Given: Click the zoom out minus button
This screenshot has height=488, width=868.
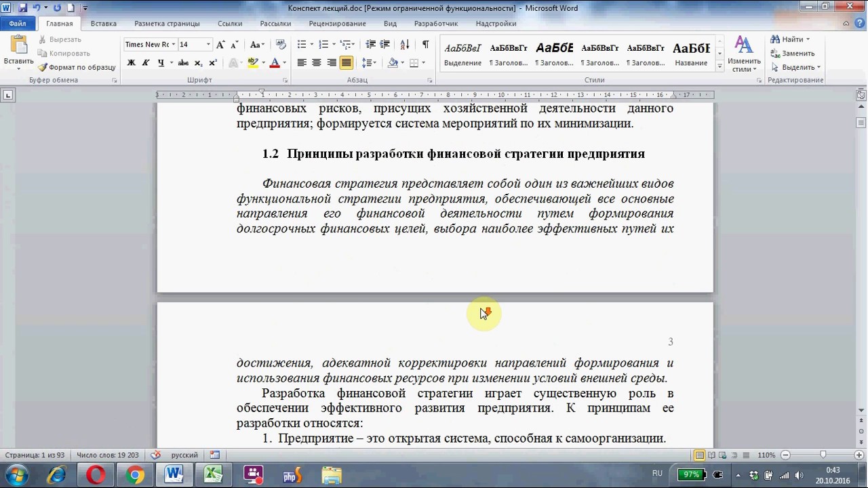Looking at the screenshot, I should (785, 455).
